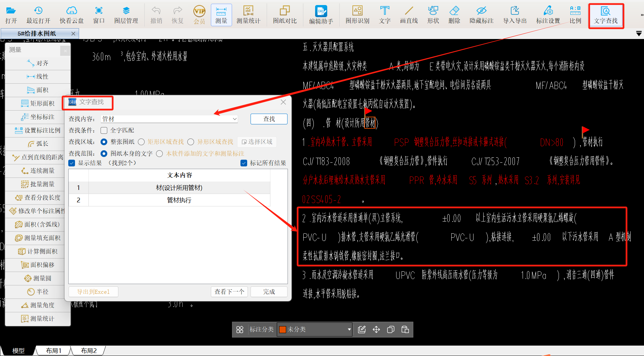Open the 未分类 annotation category dropdown
The width and height of the screenshot is (644, 356).
pos(349,329)
